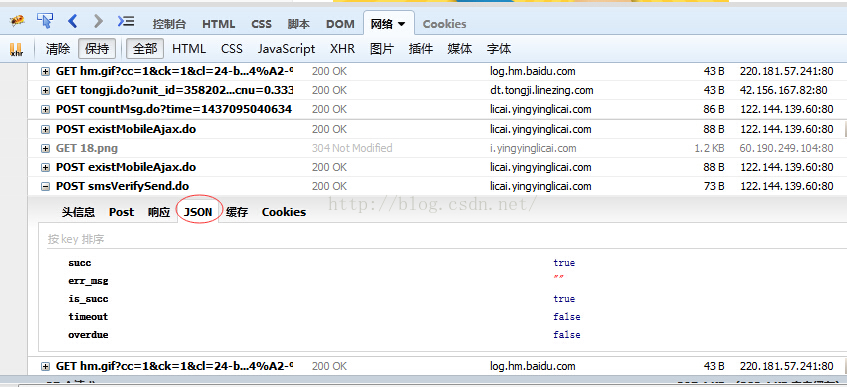Filter requests by JavaScript type

click(286, 49)
